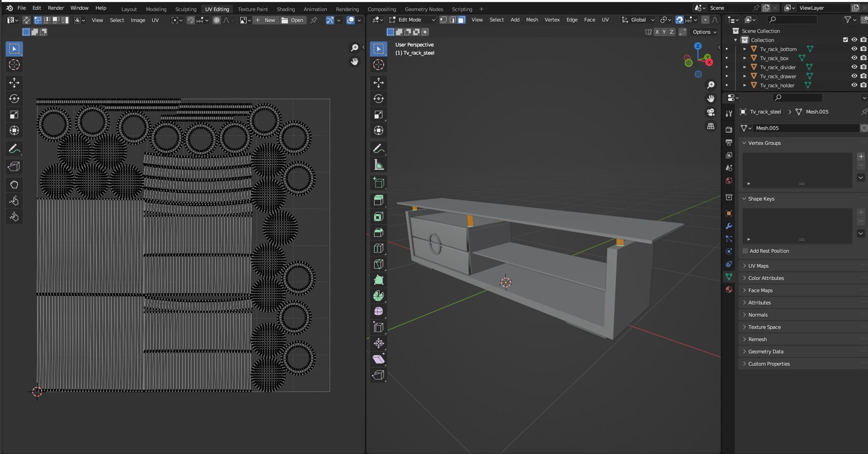This screenshot has width=868, height=454.
Task: Select the Move tool in the 3D viewport
Action: pos(378,82)
